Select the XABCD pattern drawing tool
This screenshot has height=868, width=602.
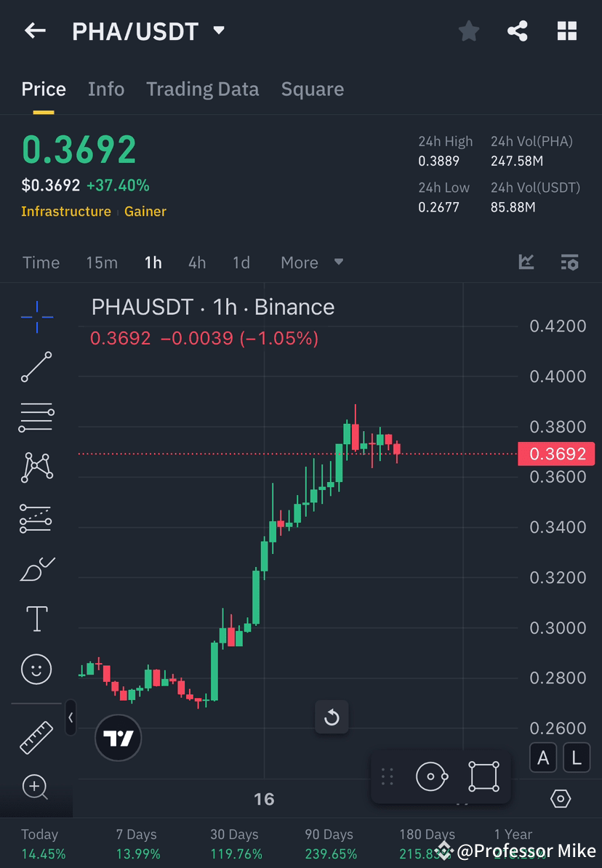[36, 467]
